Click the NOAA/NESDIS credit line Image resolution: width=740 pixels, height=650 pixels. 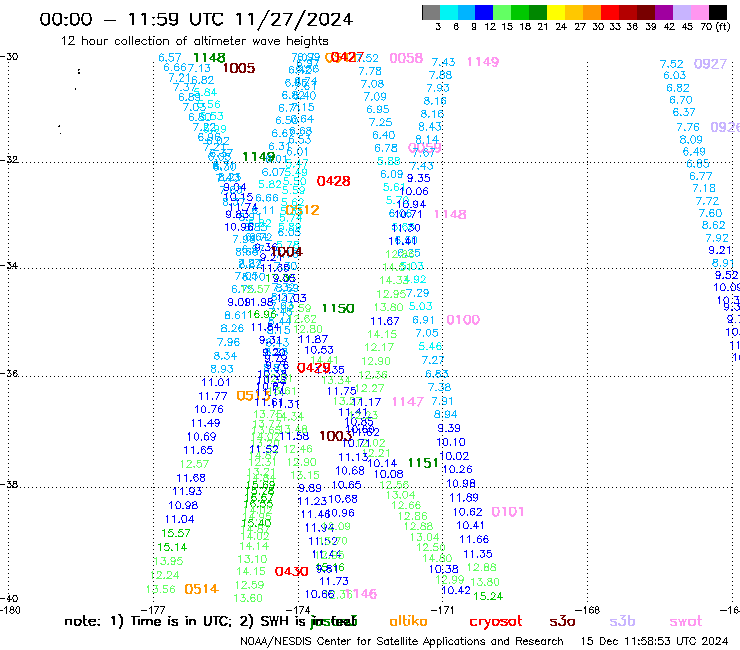tap(402, 641)
